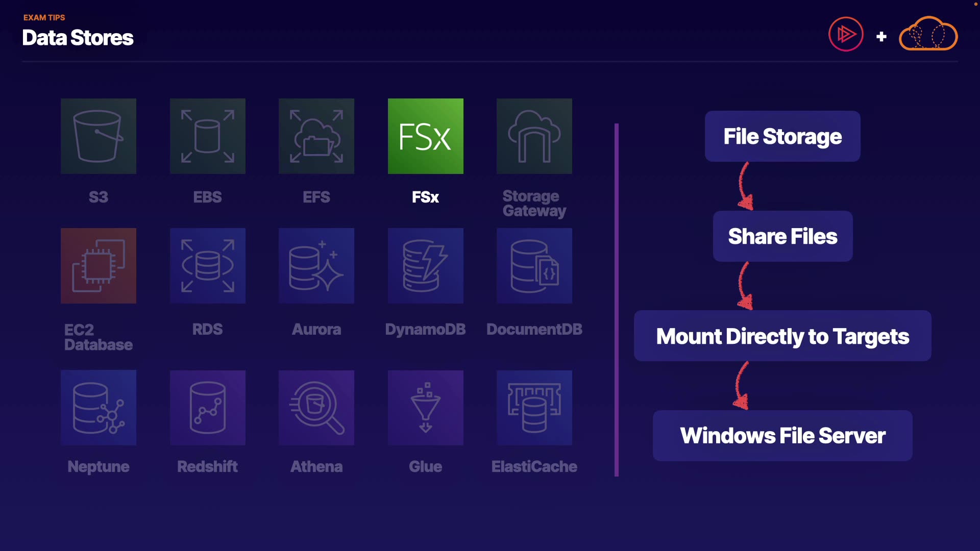This screenshot has width=980, height=551.
Task: Select the DocumentDB icon
Action: coord(534,266)
